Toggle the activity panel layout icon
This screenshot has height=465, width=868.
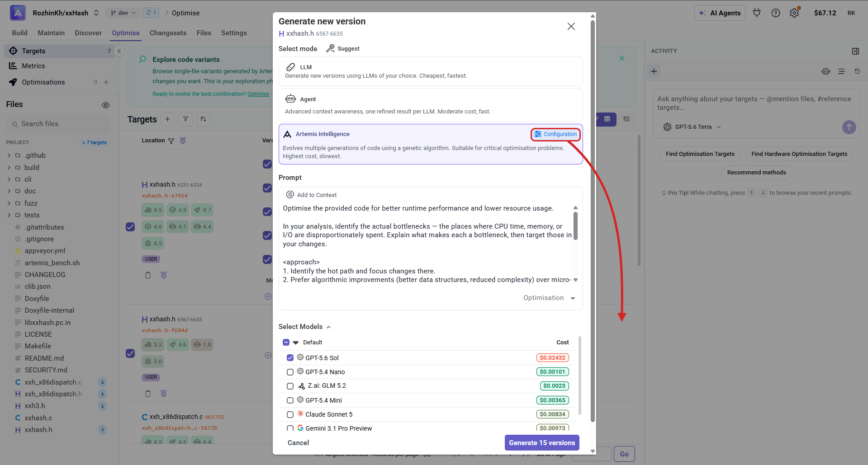pos(855,51)
